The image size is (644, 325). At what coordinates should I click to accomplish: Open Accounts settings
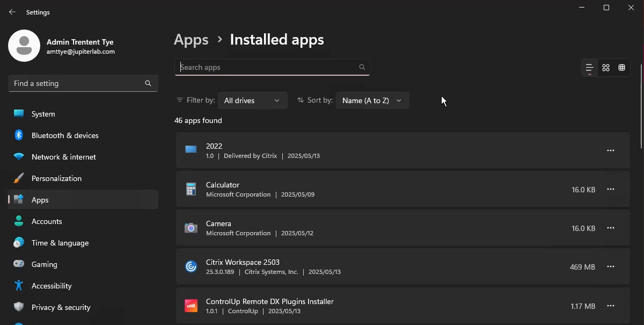click(83, 221)
